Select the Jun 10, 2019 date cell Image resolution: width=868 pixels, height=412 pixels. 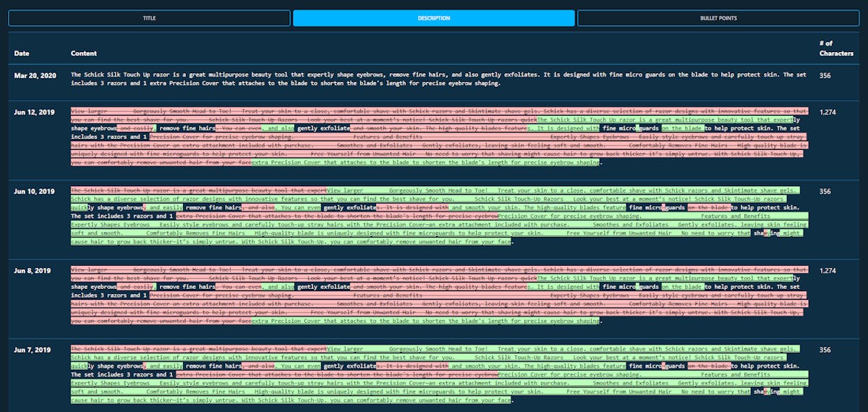(34, 191)
